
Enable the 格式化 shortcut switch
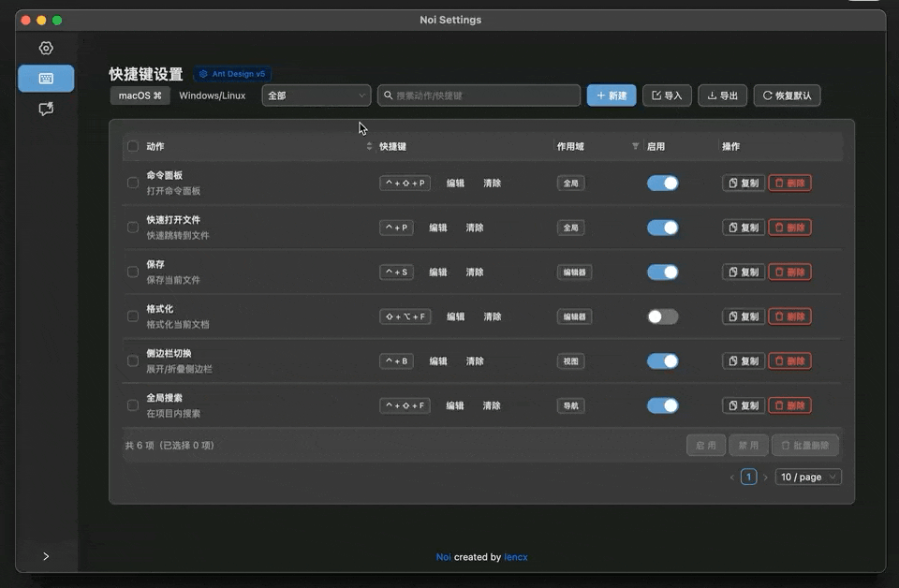(x=663, y=316)
